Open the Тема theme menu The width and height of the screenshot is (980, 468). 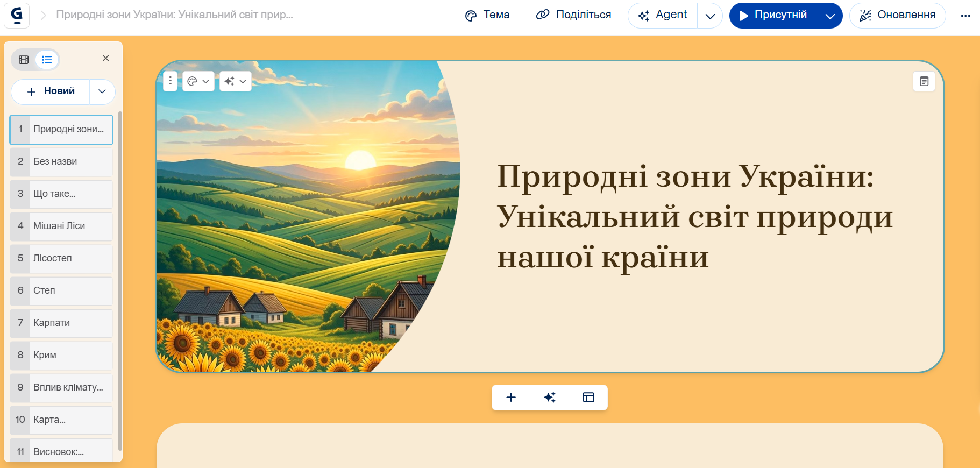click(487, 15)
